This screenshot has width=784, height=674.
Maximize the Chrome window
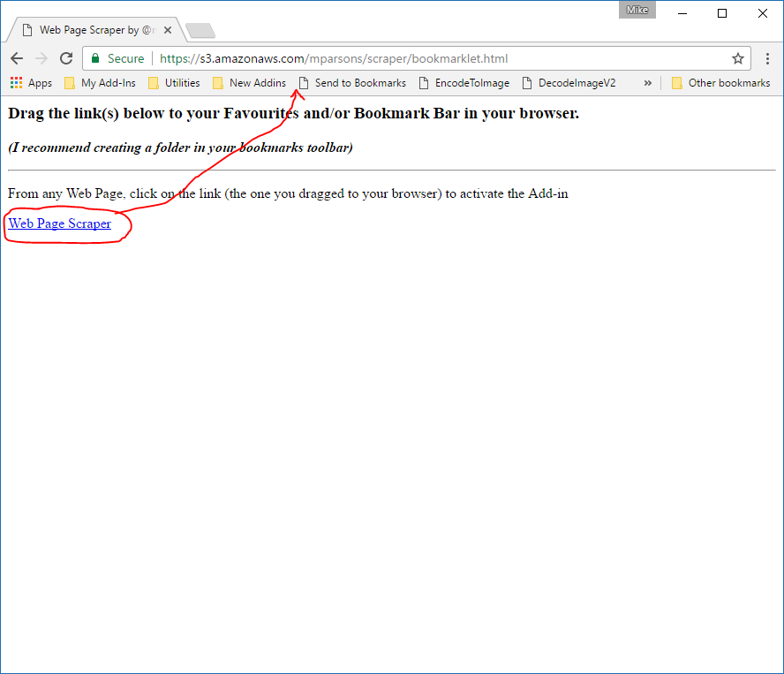coord(722,13)
